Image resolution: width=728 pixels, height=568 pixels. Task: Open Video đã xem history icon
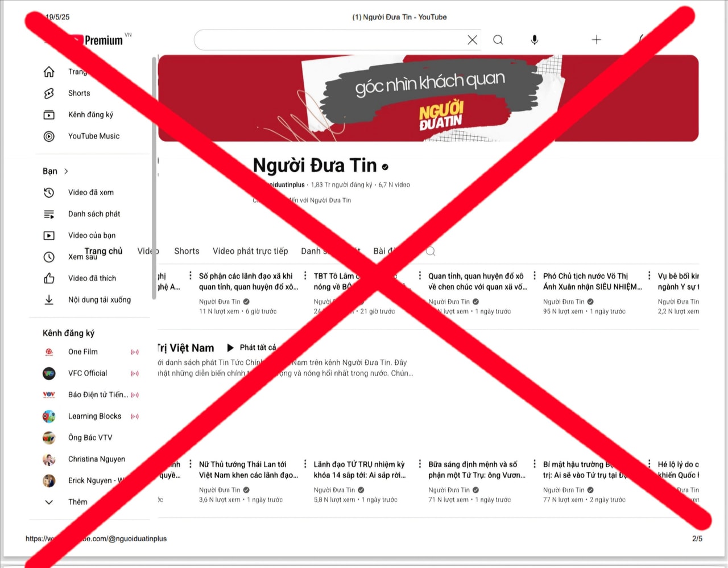click(49, 193)
